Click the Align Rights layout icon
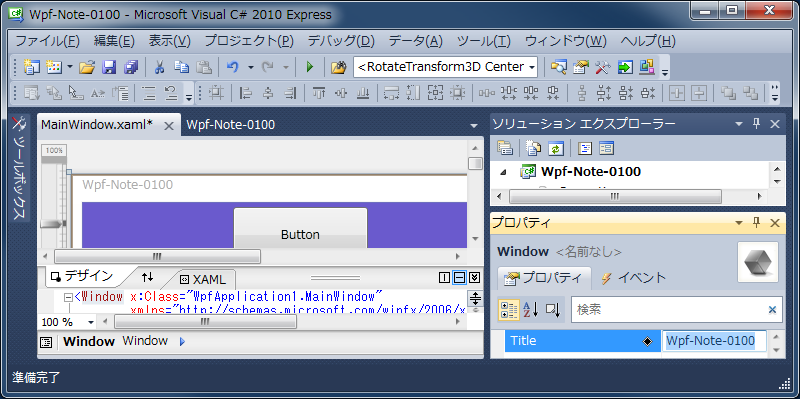800x399 pixels. point(290,93)
